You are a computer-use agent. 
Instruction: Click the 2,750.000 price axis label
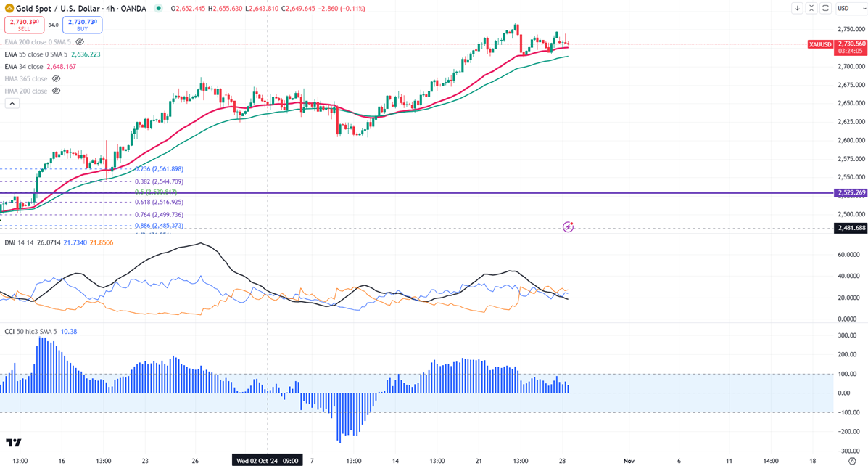851,29
